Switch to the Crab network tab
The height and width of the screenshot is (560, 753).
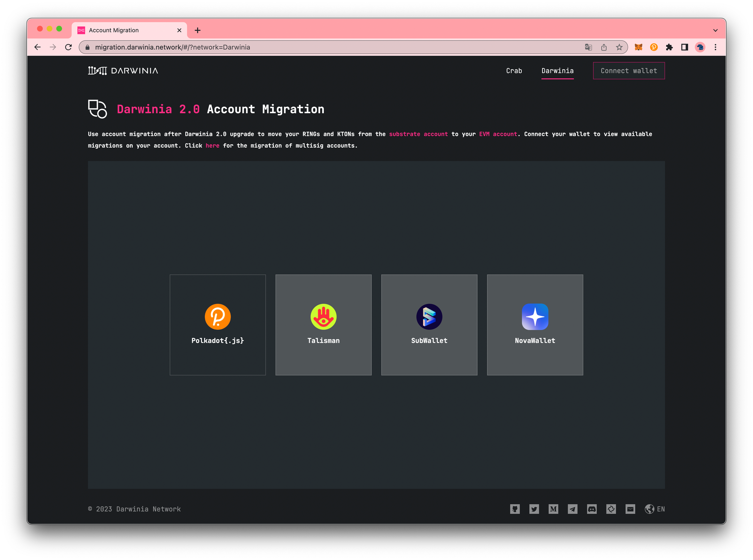tap(514, 71)
